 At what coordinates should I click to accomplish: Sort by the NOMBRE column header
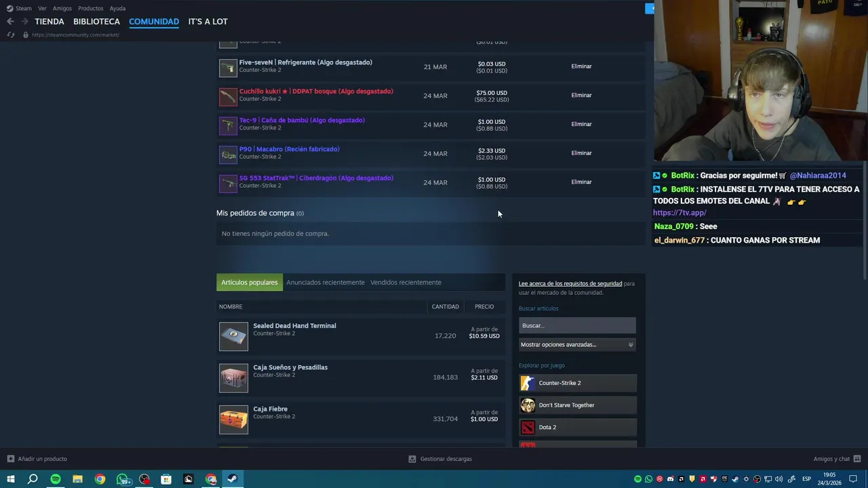pyautogui.click(x=231, y=307)
